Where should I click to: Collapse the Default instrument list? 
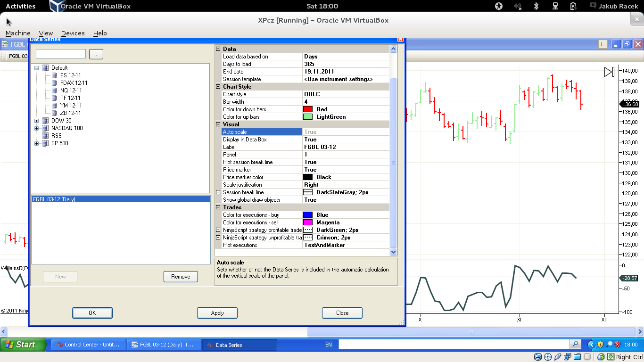(37, 68)
